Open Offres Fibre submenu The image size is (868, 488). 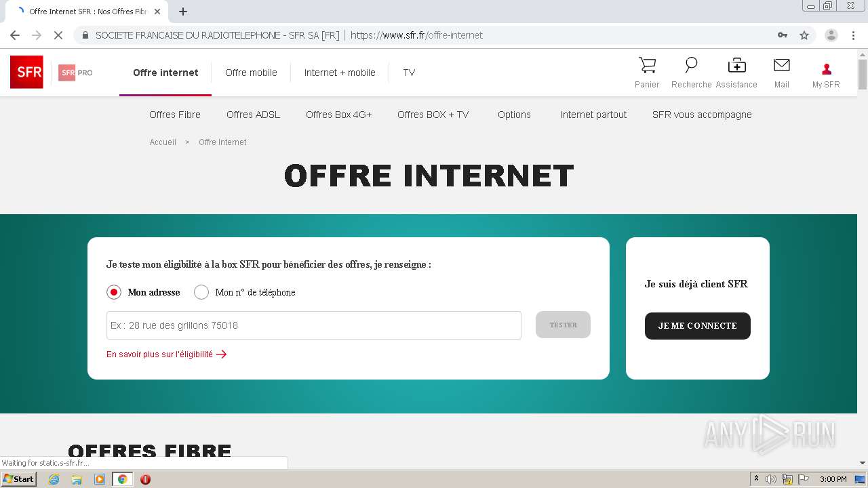point(175,115)
